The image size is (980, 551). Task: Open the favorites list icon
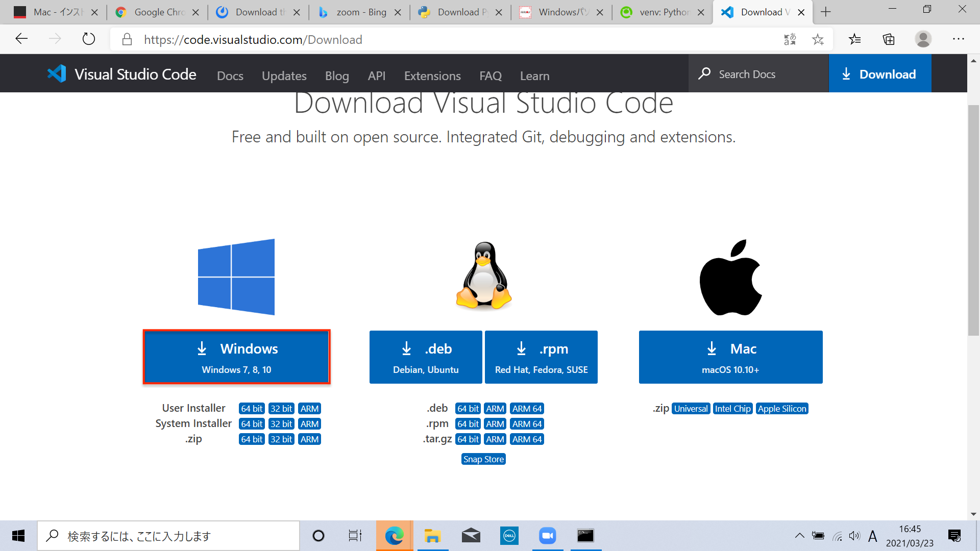click(854, 39)
